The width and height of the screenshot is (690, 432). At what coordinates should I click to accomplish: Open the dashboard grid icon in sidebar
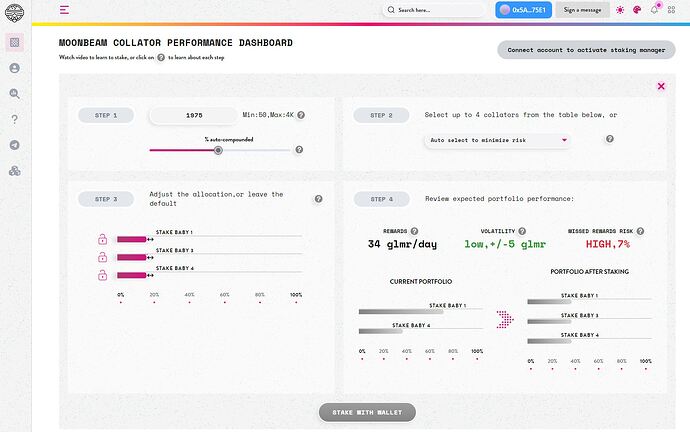(x=15, y=42)
